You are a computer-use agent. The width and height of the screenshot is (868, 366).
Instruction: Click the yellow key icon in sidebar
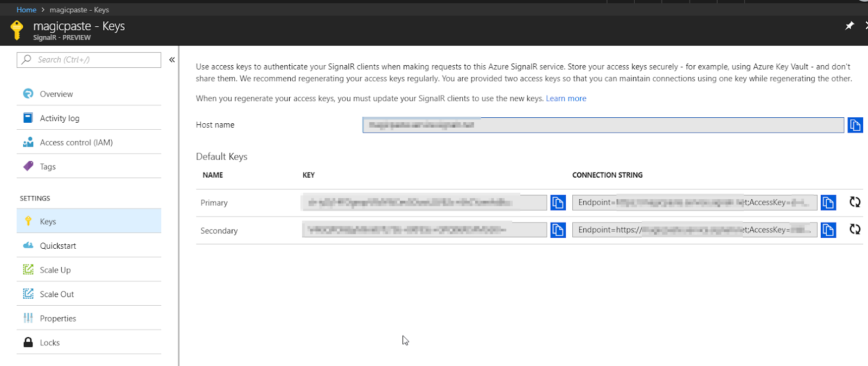coord(28,221)
